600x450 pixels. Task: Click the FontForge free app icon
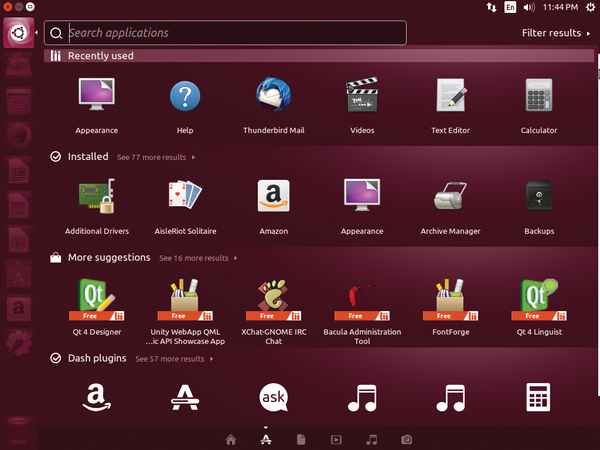(451, 298)
